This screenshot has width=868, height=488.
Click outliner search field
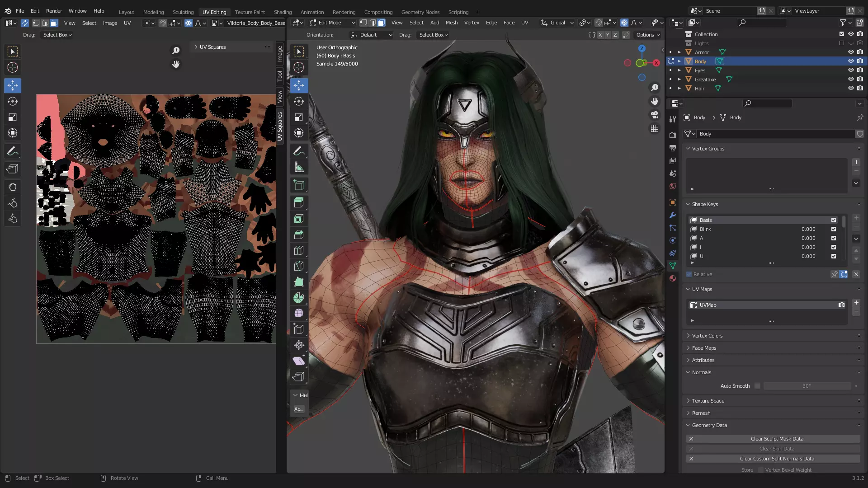click(x=762, y=23)
